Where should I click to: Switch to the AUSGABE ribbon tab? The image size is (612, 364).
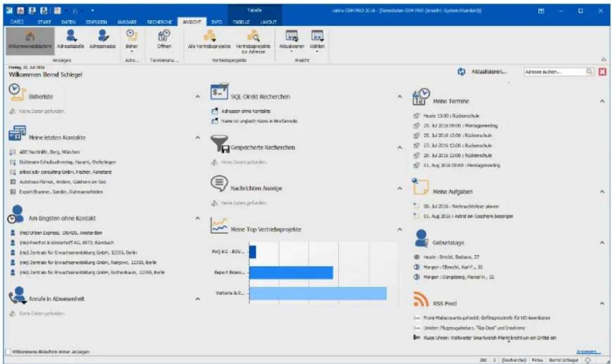tap(127, 22)
